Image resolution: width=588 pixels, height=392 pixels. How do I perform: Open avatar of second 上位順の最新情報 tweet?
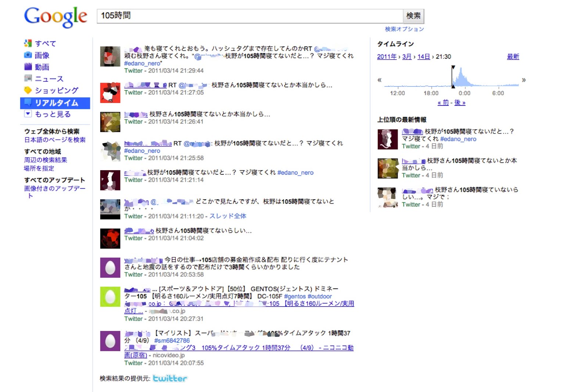tap(388, 168)
